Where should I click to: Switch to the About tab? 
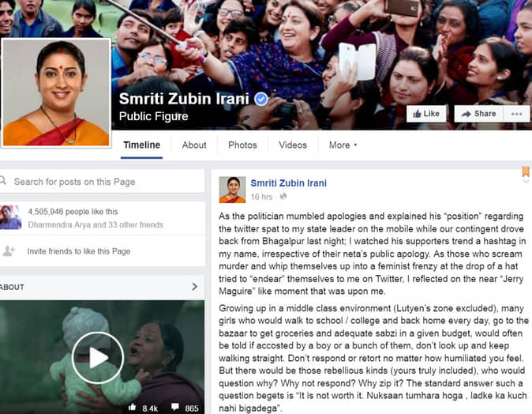coord(194,145)
